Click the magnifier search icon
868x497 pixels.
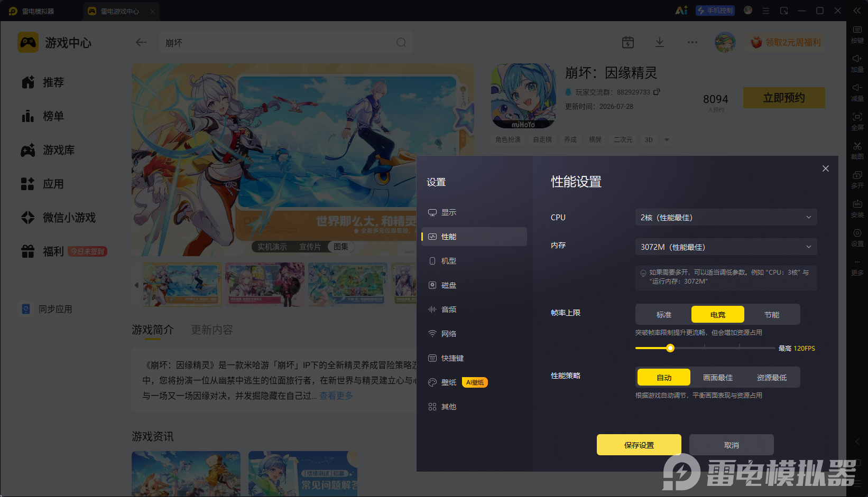point(401,42)
